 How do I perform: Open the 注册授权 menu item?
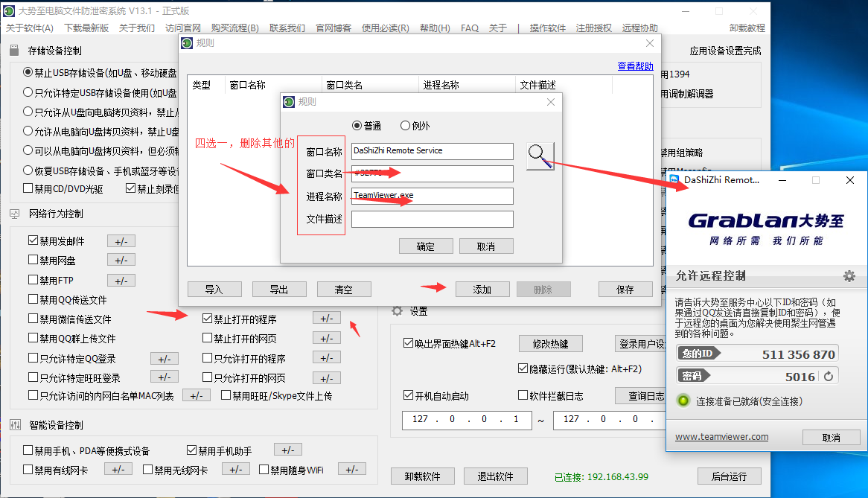594,28
